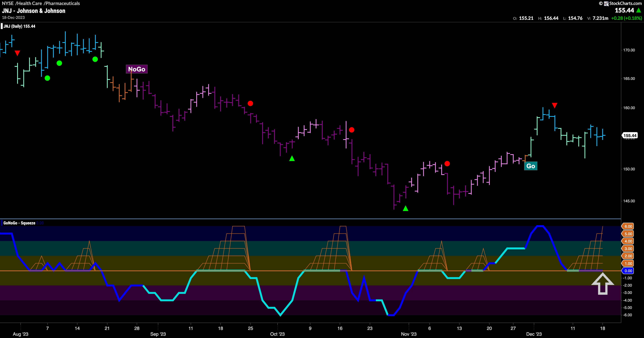644x338 pixels.
Task: Click the current price tag 155.44 on the price axis
Action: tap(630, 136)
